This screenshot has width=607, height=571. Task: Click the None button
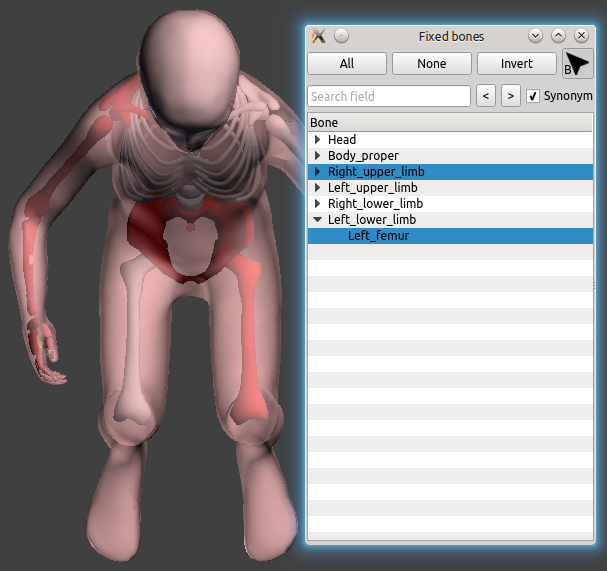point(432,63)
